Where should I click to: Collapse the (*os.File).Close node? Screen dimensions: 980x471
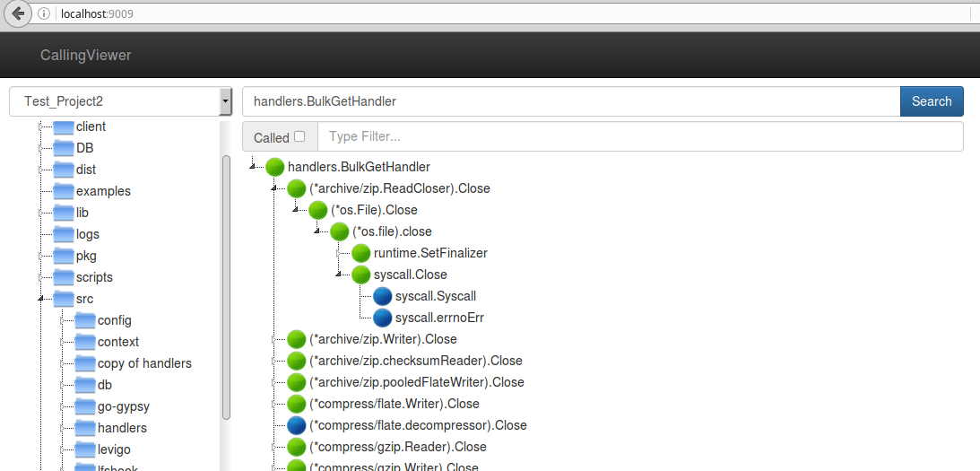[x=296, y=210]
